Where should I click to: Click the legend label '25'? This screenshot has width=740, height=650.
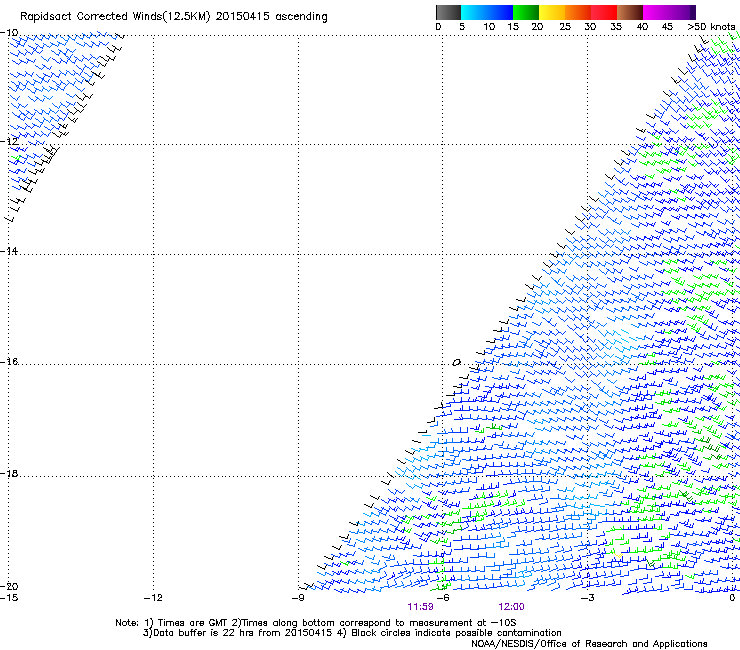(565, 27)
